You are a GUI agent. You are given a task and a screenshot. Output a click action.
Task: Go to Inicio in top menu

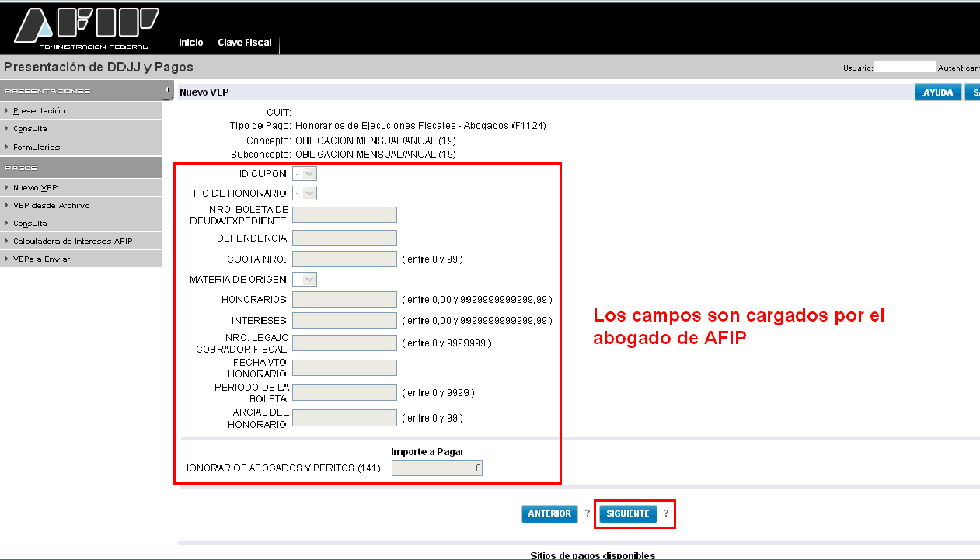click(190, 43)
